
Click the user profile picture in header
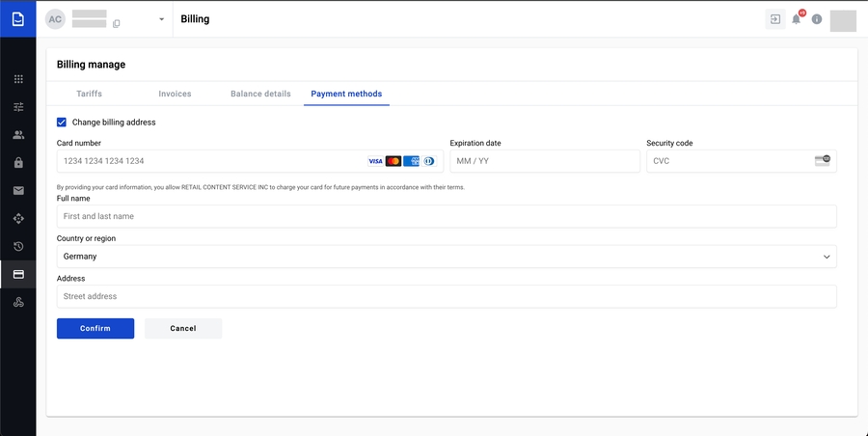[843, 21]
